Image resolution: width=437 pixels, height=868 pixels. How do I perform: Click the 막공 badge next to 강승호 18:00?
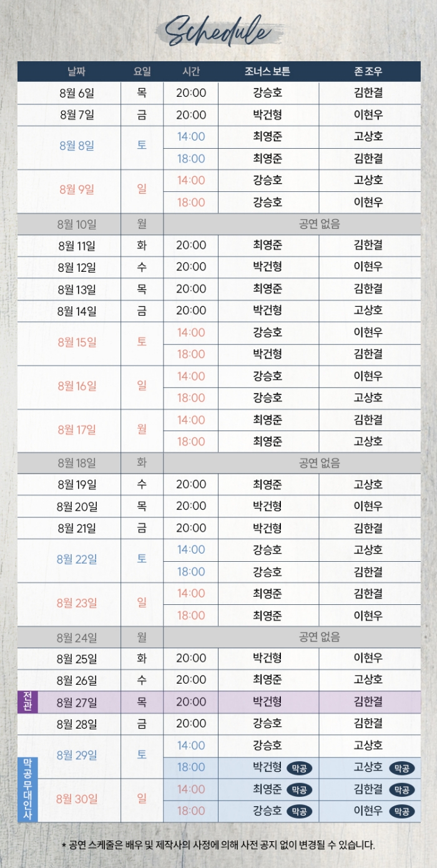(x=300, y=812)
